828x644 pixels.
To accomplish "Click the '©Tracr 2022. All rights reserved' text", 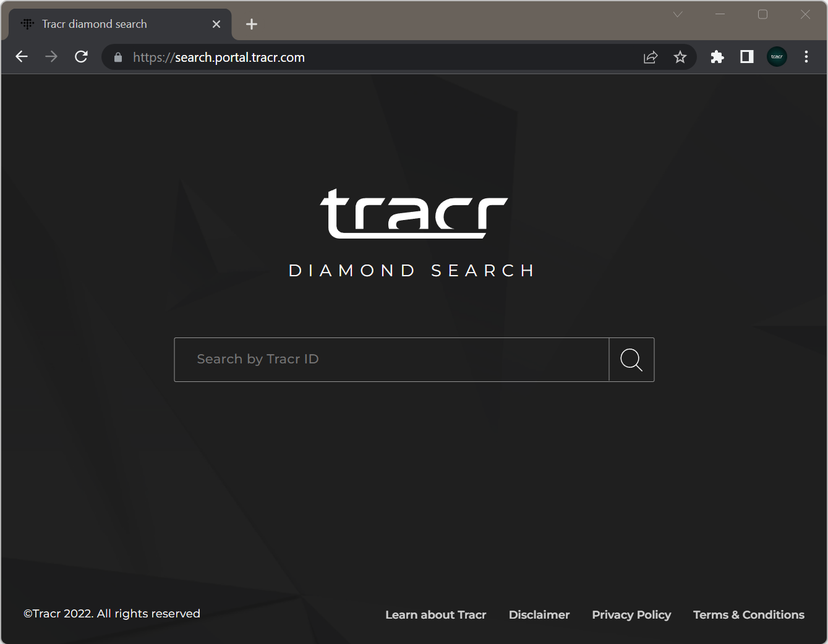I will click(x=112, y=614).
